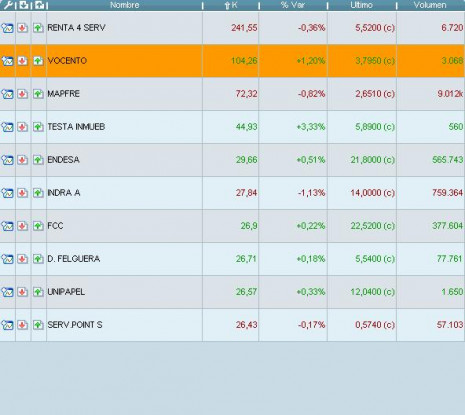Click the down-arrow header icon
The width and height of the screenshot is (465, 415).
point(23,5)
